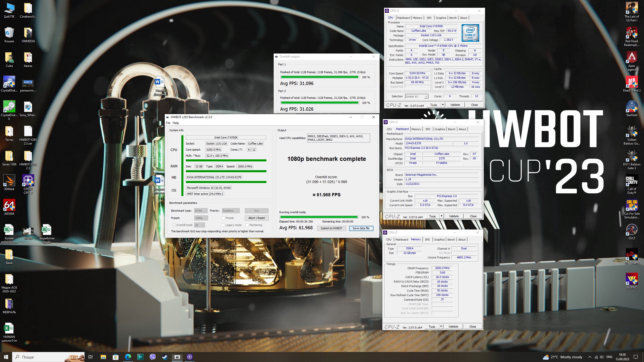Launch Red Dead Redemption shortcut
The image size is (644, 362).
pyautogui.click(x=632, y=36)
